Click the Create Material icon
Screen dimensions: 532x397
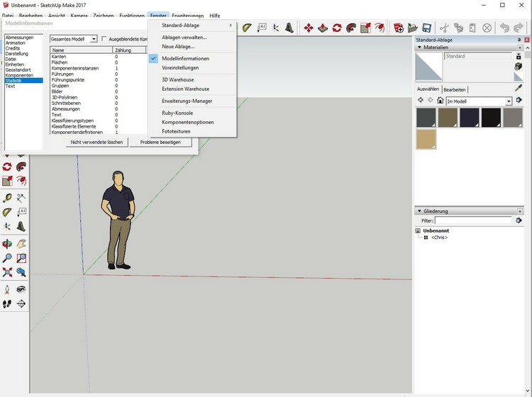[519, 67]
